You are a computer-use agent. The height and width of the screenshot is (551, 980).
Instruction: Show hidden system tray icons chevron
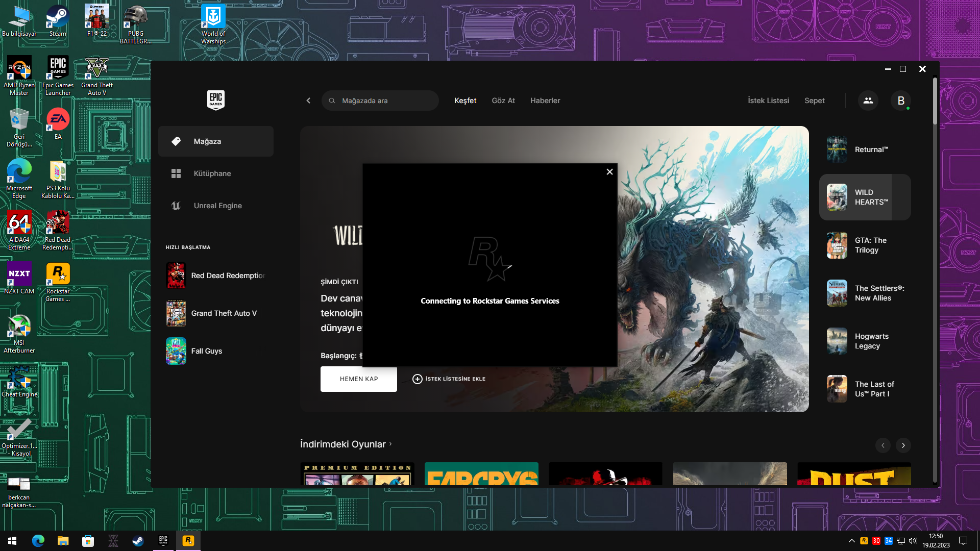click(851, 541)
